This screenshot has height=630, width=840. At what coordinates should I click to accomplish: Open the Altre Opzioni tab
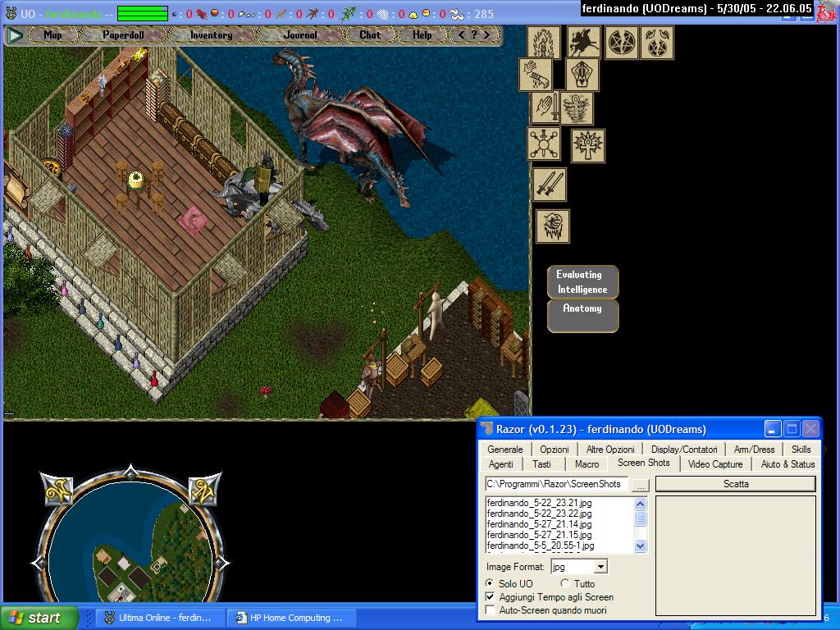(610, 449)
